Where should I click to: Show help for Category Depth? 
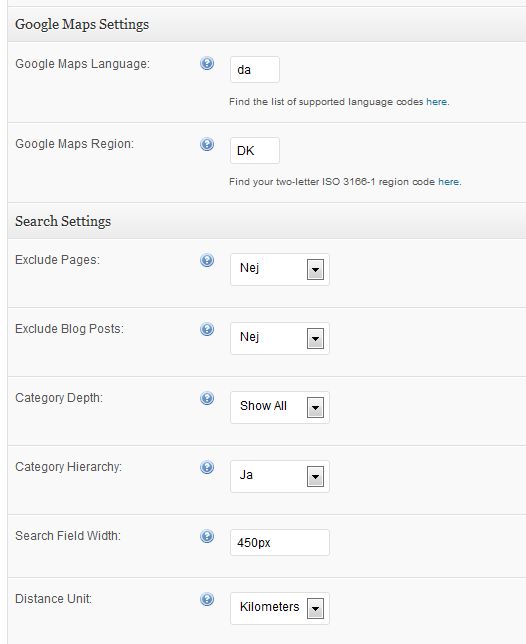click(x=207, y=398)
